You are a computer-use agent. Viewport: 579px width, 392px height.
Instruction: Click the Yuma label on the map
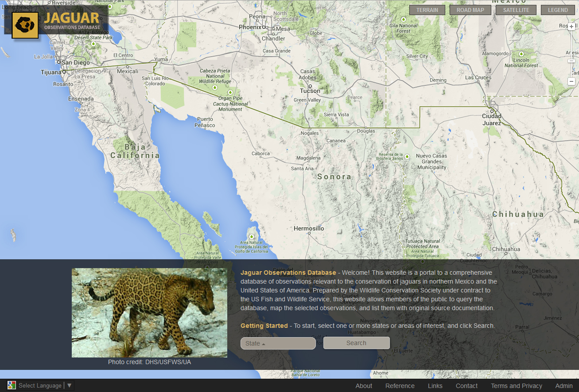161,59
